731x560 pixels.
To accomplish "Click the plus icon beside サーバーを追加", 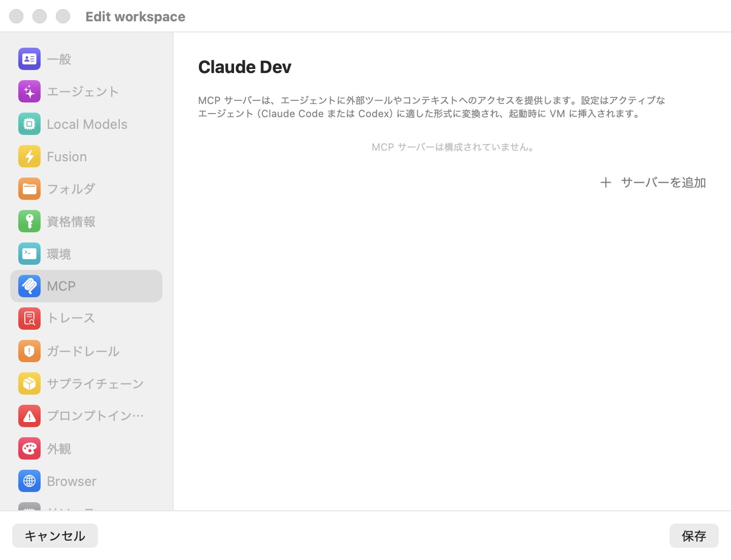I will pyautogui.click(x=606, y=183).
